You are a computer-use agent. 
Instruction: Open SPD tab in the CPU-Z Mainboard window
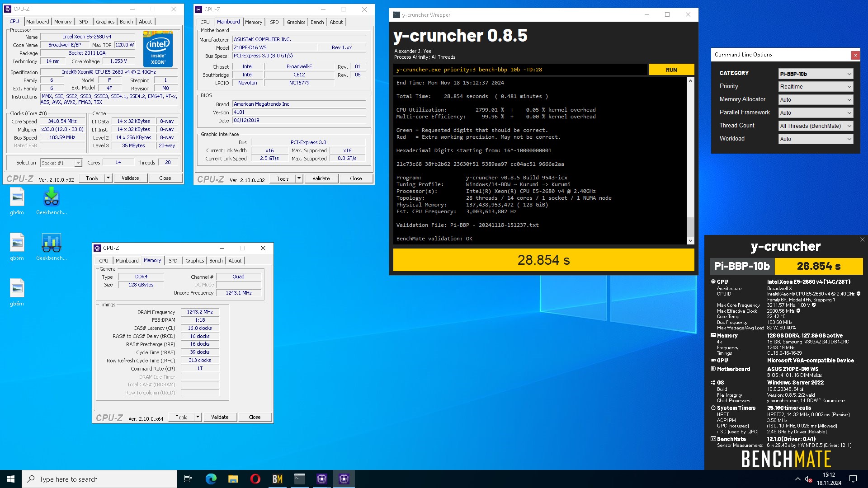(x=274, y=22)
